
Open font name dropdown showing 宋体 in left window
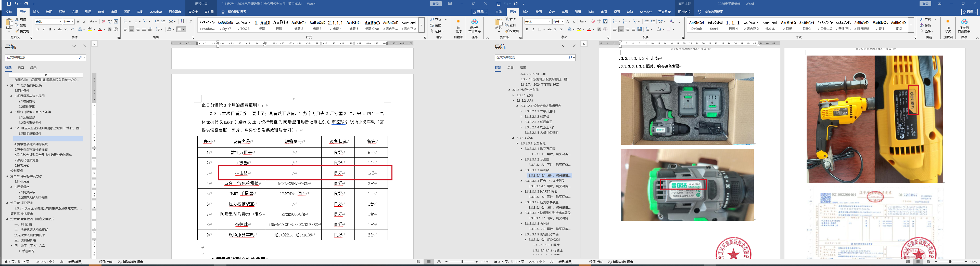click(x=60, y=22)
